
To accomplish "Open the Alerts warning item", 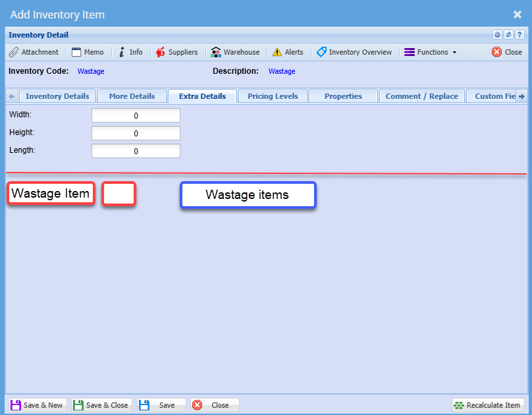I will [x=288, y=52].
